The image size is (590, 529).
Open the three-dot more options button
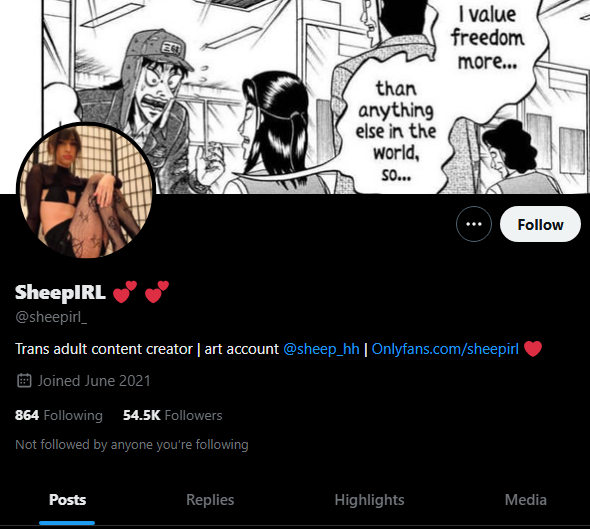[474, 224]
